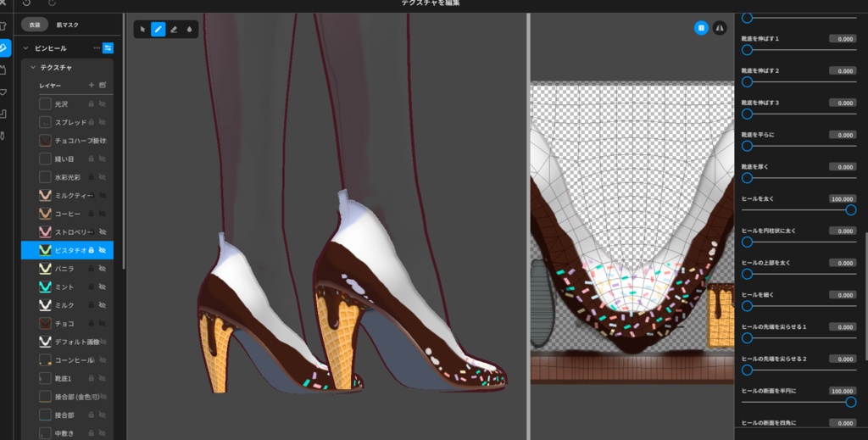The image size is (868, 440).
Task: Select the 水彩光彩 layer
Action: [67, 177]
